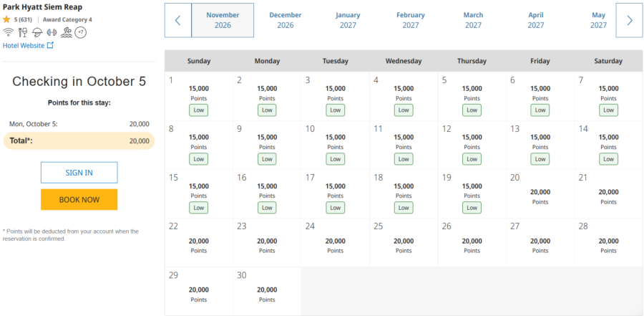Click the fitness center dumbbell icon
The width and height of the screenshot is (644, 316).
(x=52, y=32)
